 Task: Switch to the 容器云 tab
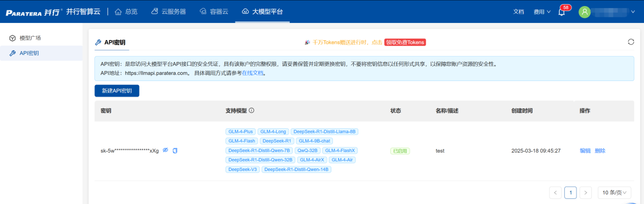214,11
